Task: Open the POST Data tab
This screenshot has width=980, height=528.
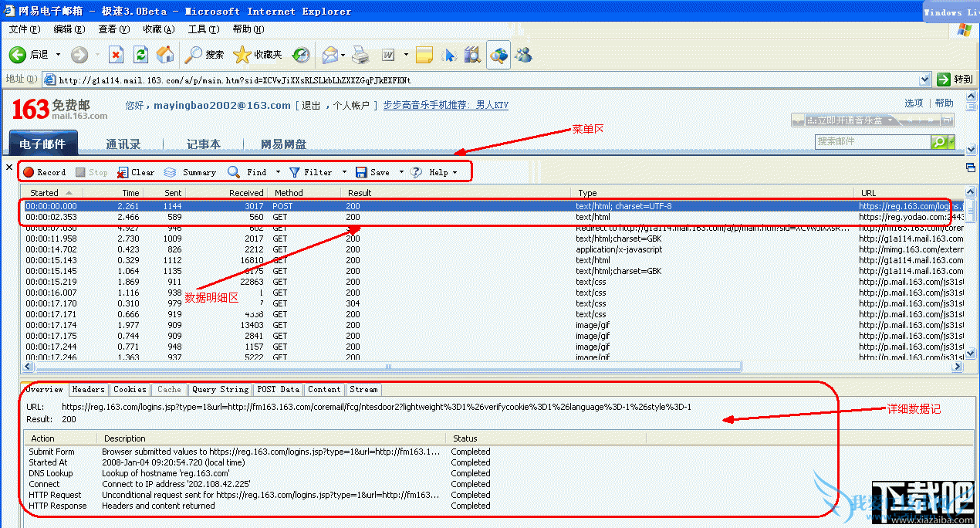Action: 278,390
